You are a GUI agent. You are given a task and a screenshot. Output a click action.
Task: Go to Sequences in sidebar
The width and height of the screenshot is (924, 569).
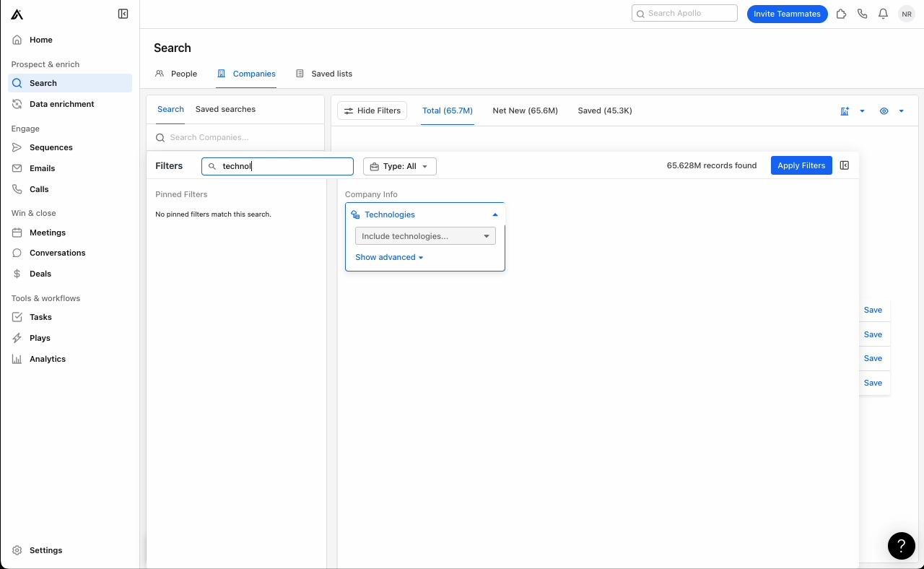click(70, 147)
